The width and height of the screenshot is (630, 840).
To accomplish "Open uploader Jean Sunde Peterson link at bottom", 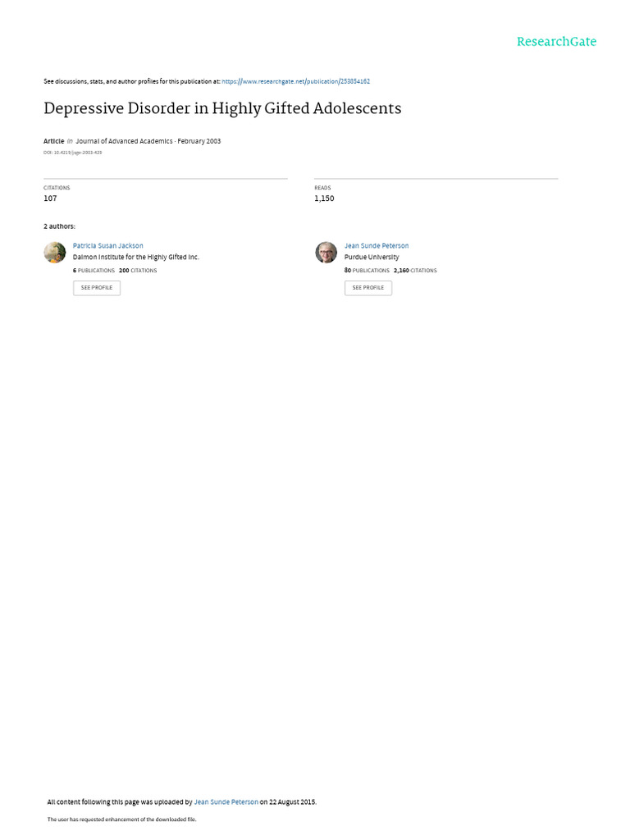I will click(x=226, y=802).
